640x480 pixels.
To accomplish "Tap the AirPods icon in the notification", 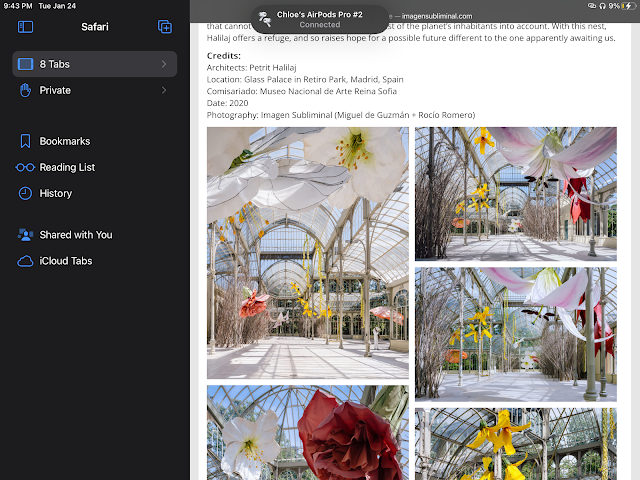I will tap(264, 19).
